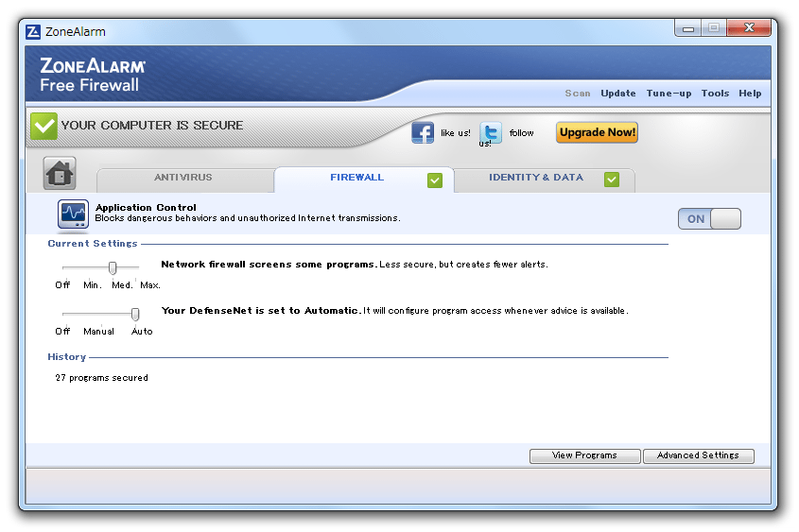Image resolution: width=799 pixels, height=532 pixels.
Task: Click the Identity & Data green checkmark
Action: (x=612, y=180)
